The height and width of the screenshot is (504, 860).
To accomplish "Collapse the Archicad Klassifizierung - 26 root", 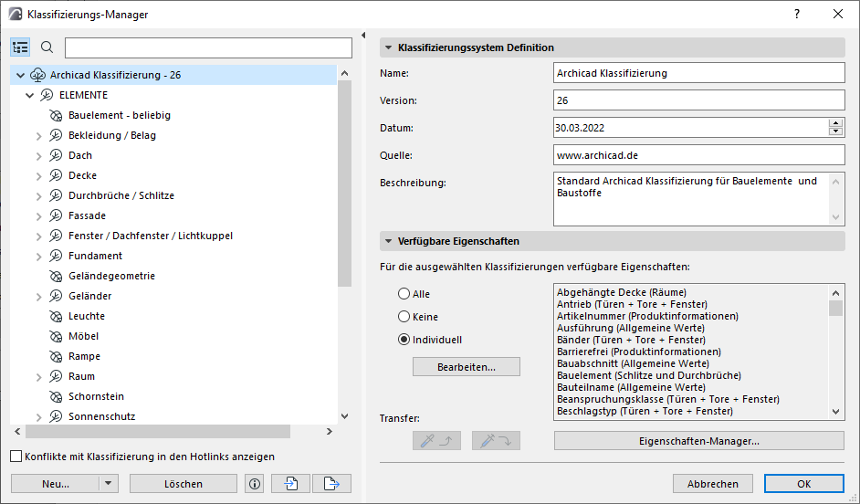I will (x=21, y=75).
